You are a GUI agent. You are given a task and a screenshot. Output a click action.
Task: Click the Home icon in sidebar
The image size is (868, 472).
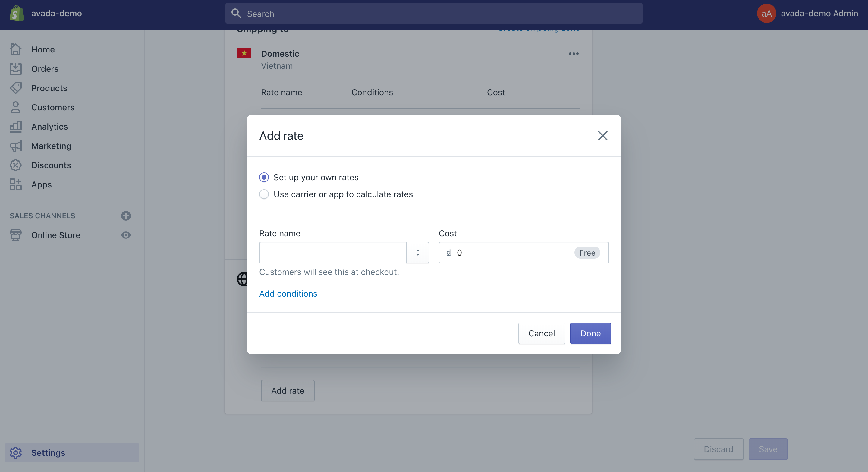pos(15,49)
